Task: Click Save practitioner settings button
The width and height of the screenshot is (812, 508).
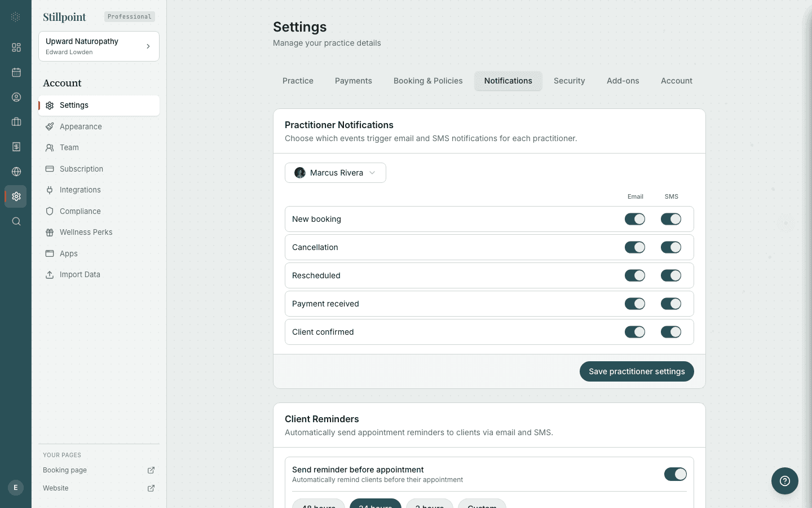Action: point(637,371)
